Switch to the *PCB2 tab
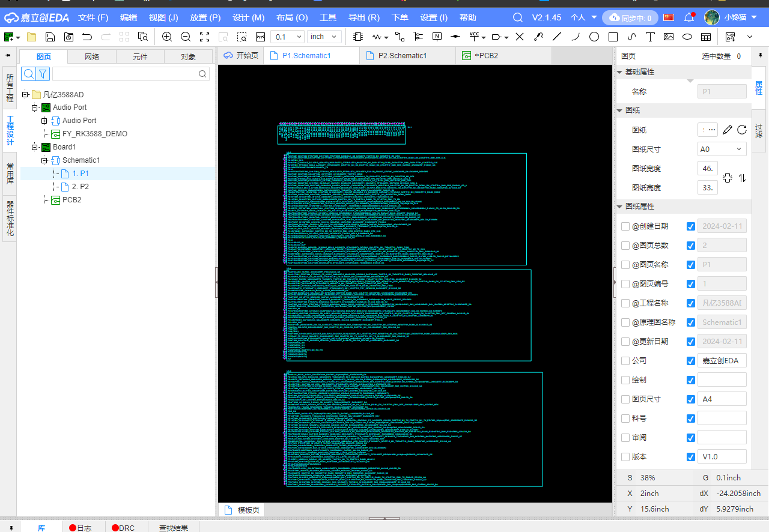This screenshot has width=769, height=532. click(x=485, y=55)
